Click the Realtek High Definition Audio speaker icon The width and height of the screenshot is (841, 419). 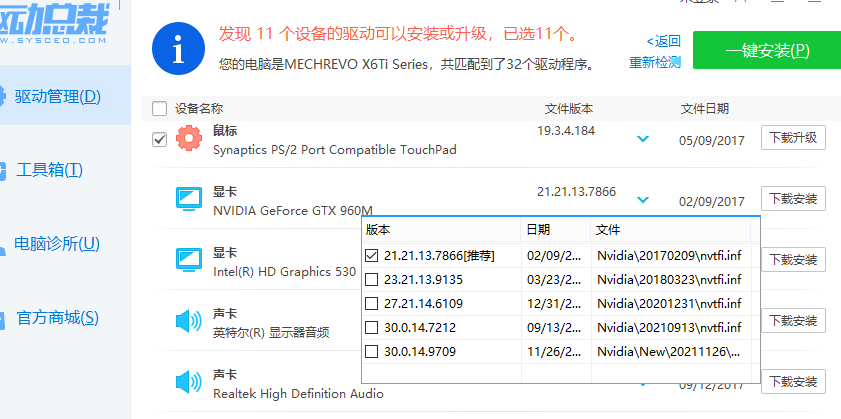189,382
